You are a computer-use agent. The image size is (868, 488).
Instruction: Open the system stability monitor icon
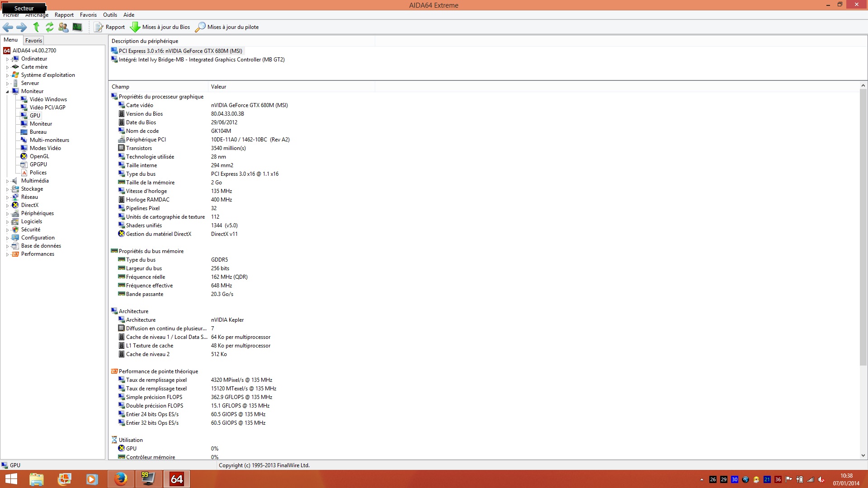tap(77, 27)
